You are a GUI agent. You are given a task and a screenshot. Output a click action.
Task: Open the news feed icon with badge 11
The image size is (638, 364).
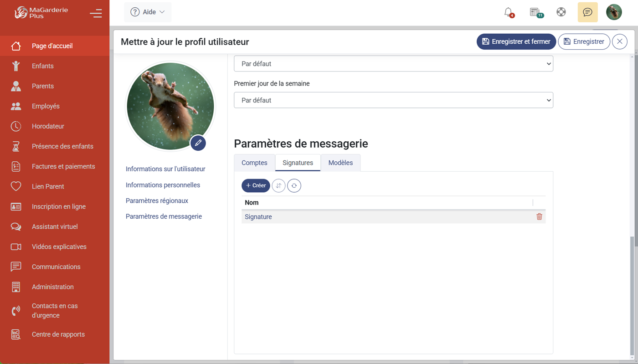point(535,12)
